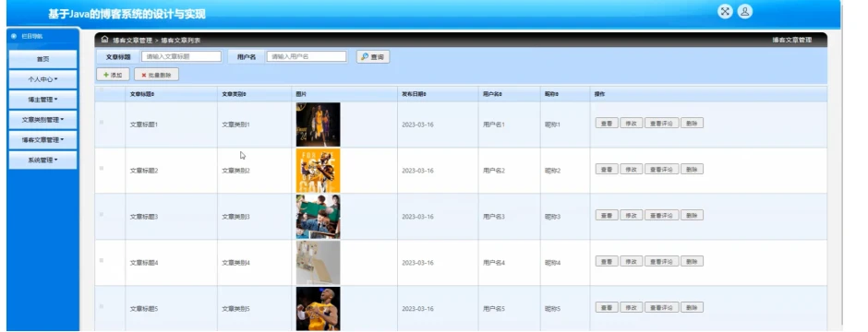Open the user profile icon in header

click(x=745, y=12)
